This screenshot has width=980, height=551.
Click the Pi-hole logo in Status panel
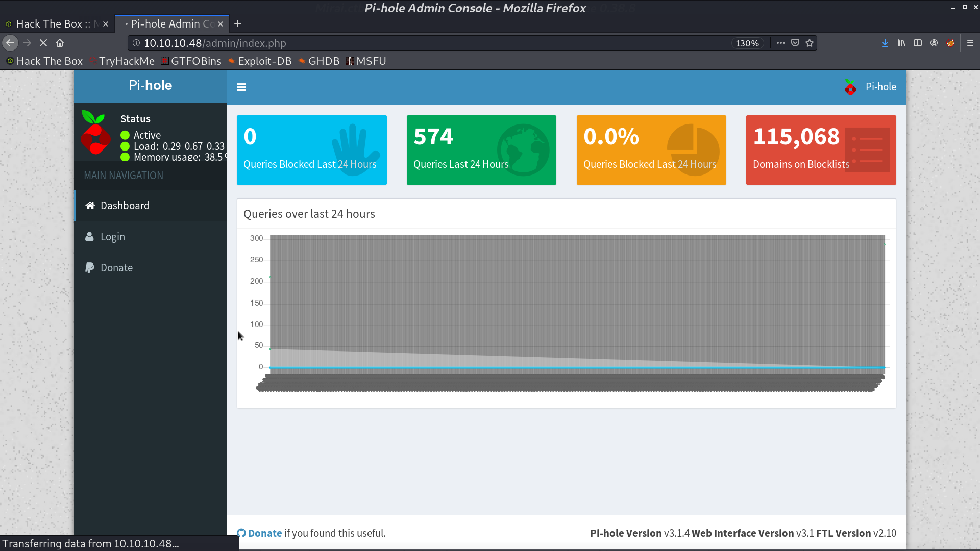click(x=95, y=132)
